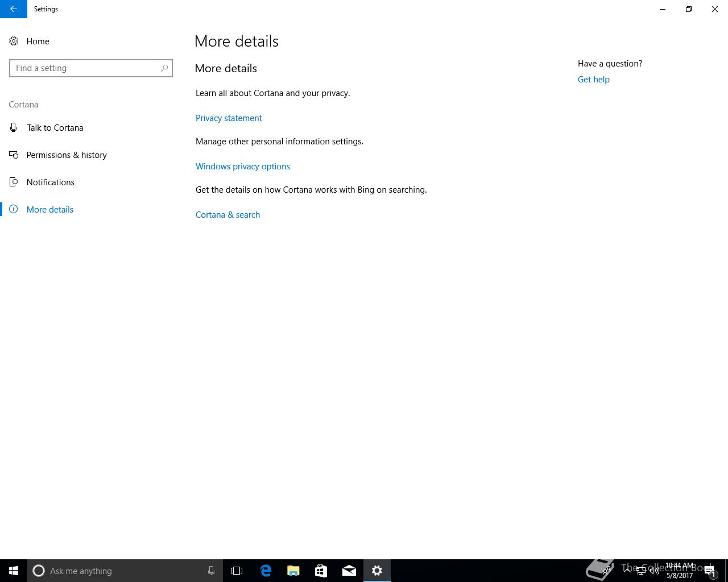Image resolution: width=728 pixels, height=582 pixels.
Task: Select the Permissions & history icon
Action: (x=14, y=155)
